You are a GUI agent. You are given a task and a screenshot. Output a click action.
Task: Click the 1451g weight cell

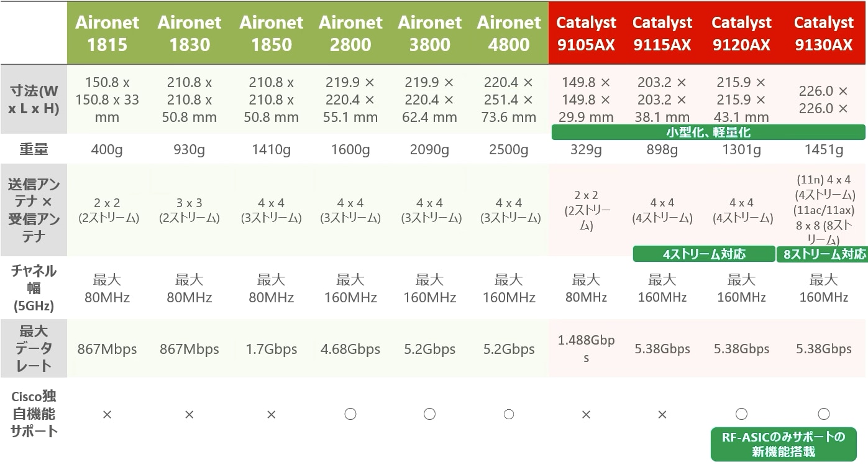pyautogui.click(x=824, y=150)
